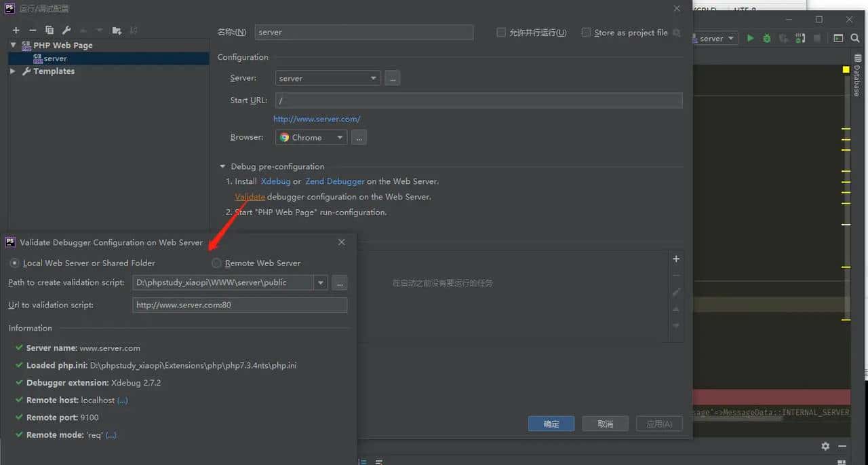The width and height of the screenshot is (868, 465).
Task: Copy the configuration with duplicate icon
Action: pyautogui.click(x=50, y=30)
